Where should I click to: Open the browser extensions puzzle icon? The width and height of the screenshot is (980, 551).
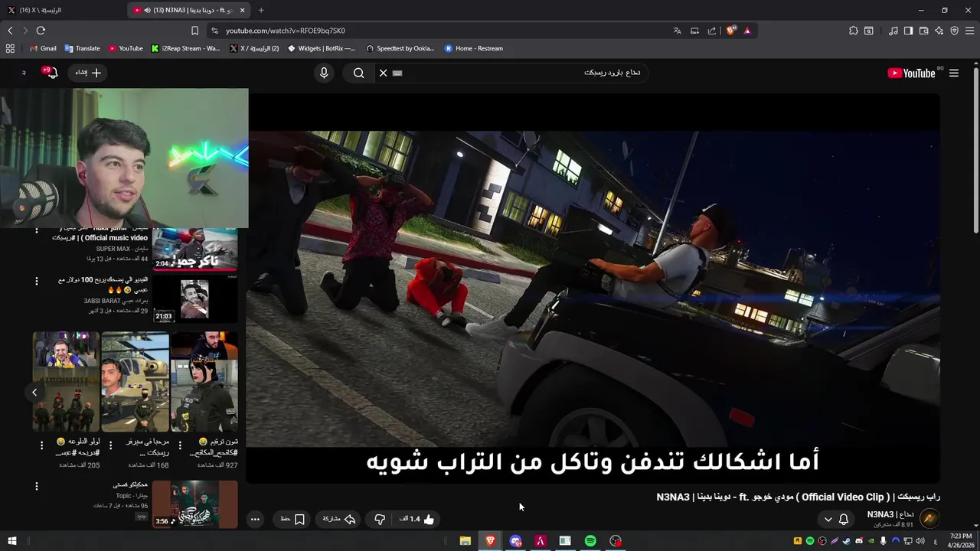(854, 31)
